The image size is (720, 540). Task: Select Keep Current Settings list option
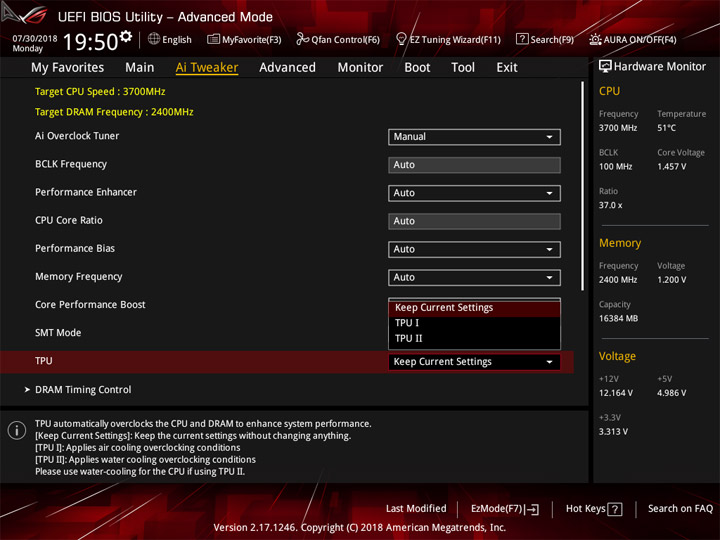[x=474, y=308]
